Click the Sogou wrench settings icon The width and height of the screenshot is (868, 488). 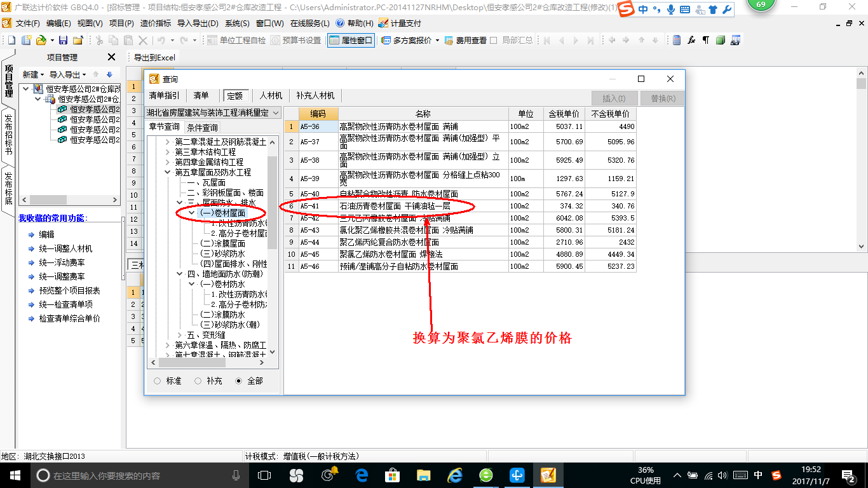pyautogui.click(x=727, y=10)
